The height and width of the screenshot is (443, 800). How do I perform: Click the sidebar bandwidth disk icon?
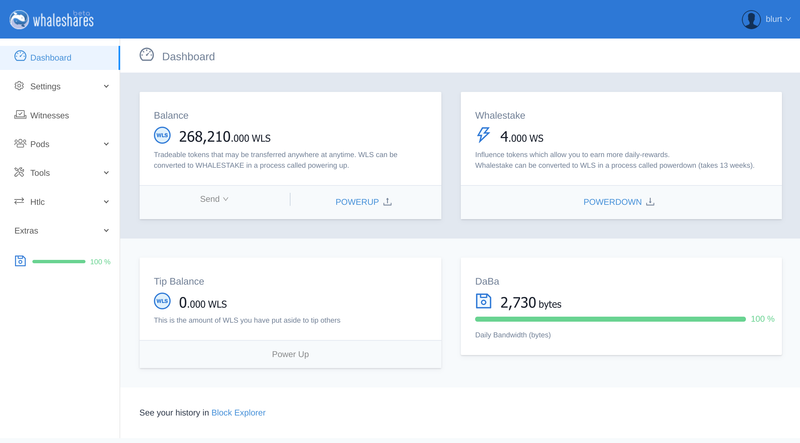20,261
